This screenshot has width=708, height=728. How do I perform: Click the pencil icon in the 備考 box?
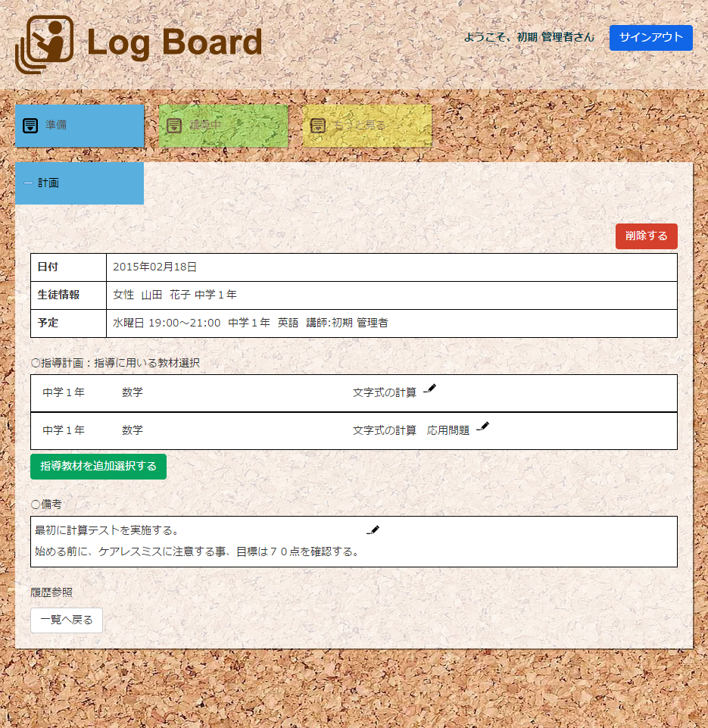pos(373,530)
